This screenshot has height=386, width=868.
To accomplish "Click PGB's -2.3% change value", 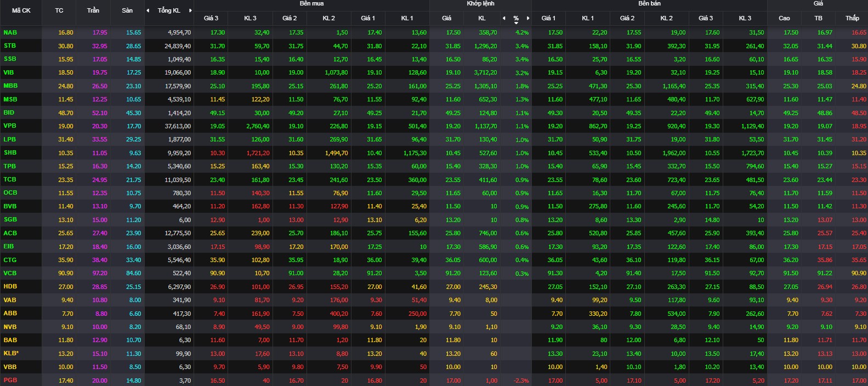I will click(521, 381).
